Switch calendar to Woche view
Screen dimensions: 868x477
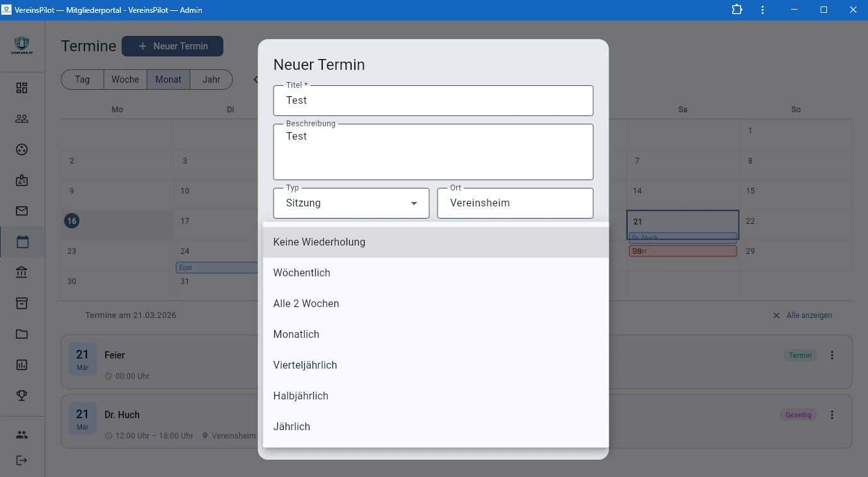tap(125, 79)
